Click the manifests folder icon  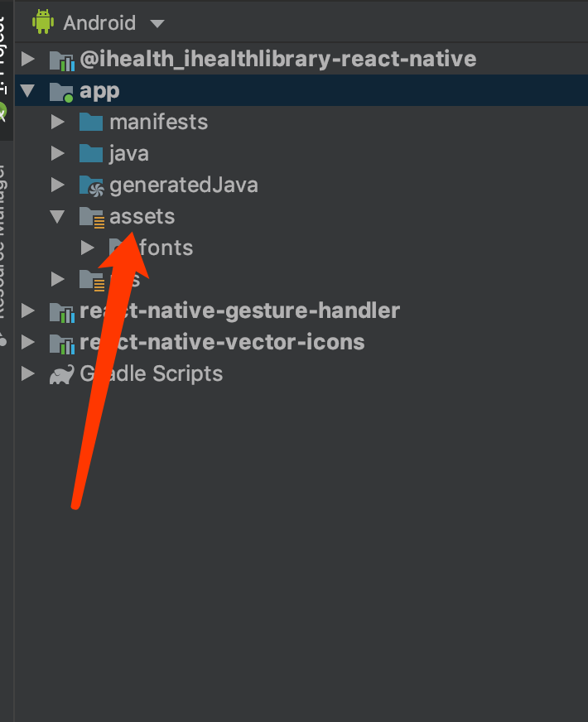91,123
